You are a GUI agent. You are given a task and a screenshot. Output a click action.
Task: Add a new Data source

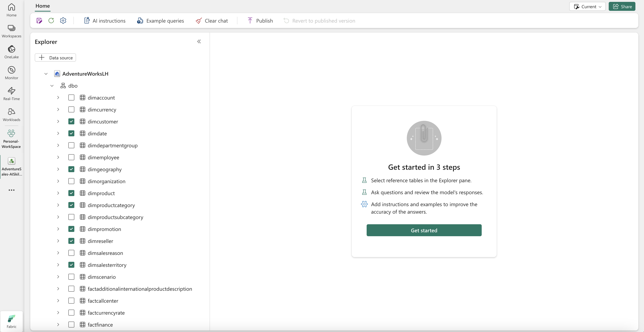click(x=55, y=57)
